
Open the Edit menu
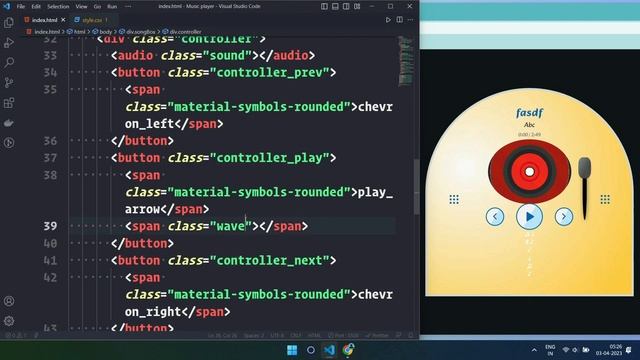[36, 6]
